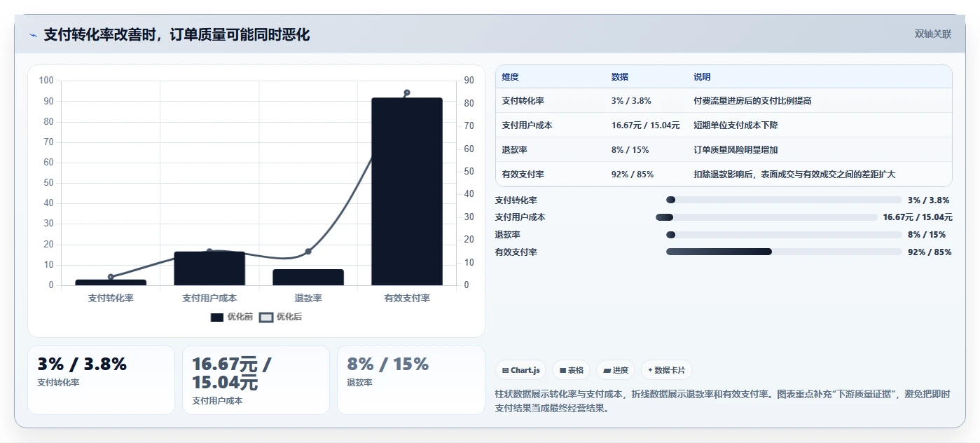Click 支付用户成本 label on chart x-axis
The image size is (980, 443).
pyautogui.click(x=209, y=298)
